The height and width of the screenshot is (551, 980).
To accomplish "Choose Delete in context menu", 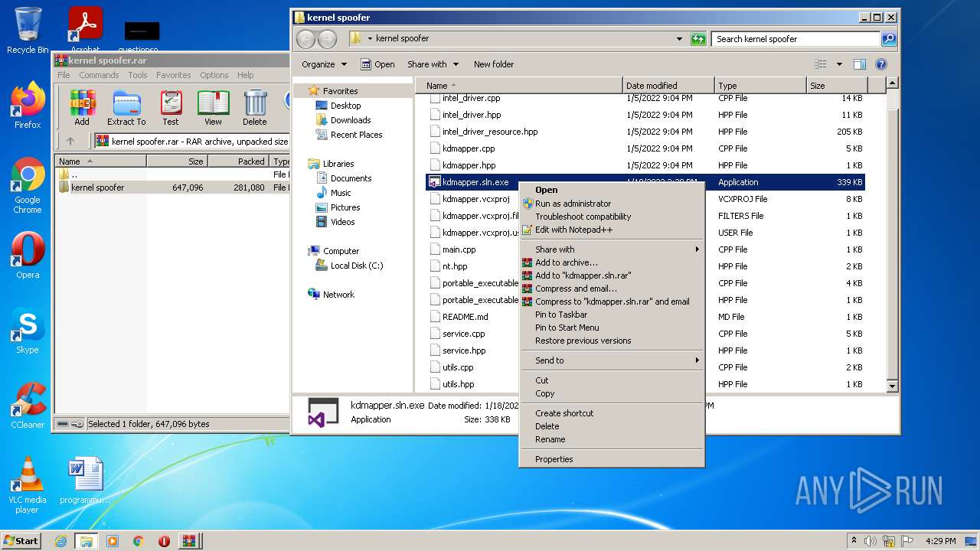I will 612,426.
